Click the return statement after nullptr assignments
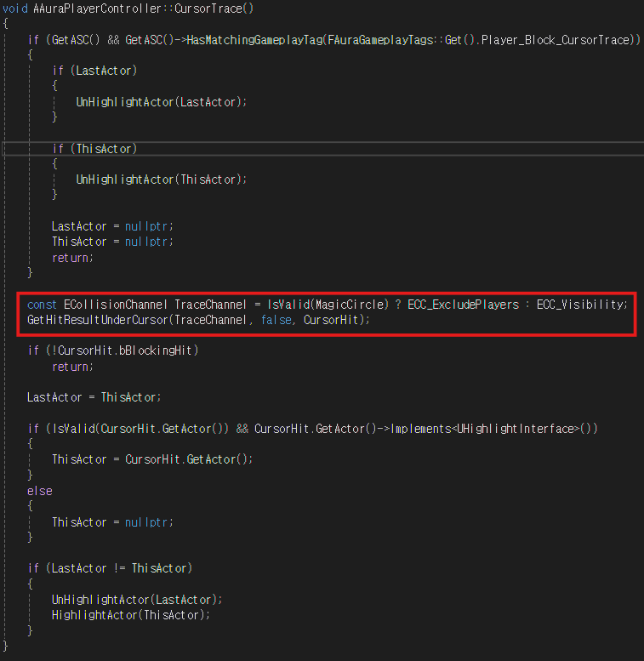 click(72, 258)
